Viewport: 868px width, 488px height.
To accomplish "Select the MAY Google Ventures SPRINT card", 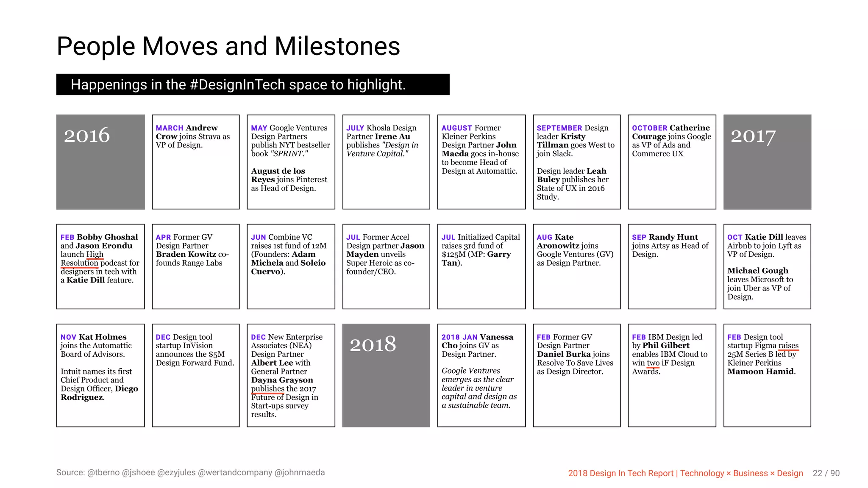I will tap(291, 162).
